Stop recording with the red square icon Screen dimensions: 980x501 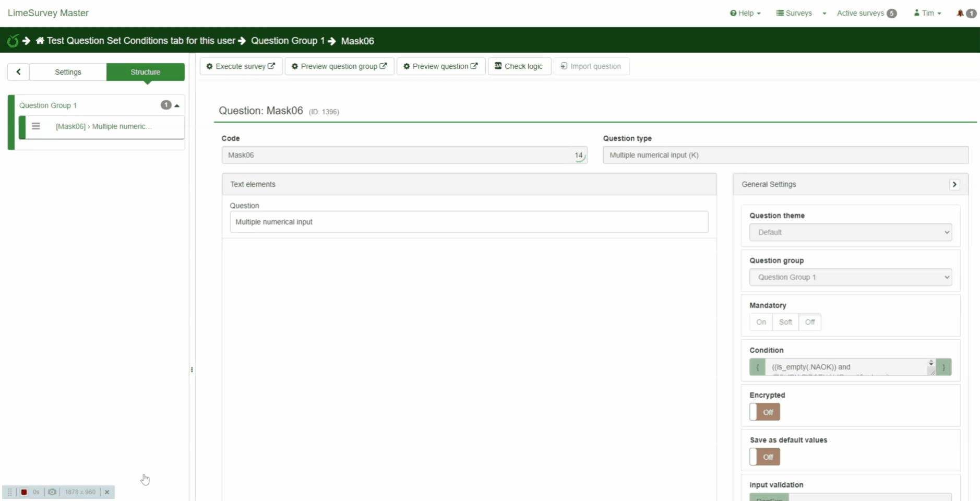(x=24, y=492)
